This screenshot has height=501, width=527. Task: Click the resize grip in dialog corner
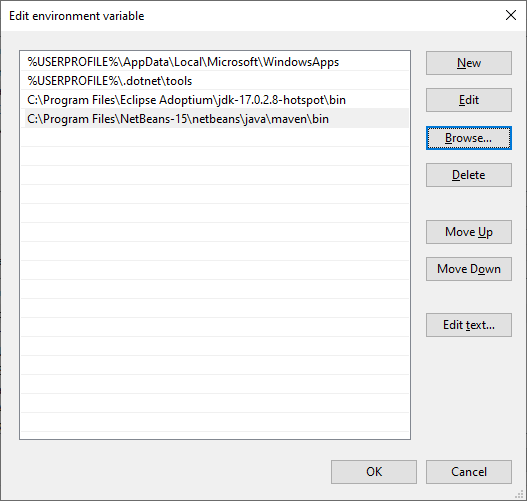click(x=519, y=494)
